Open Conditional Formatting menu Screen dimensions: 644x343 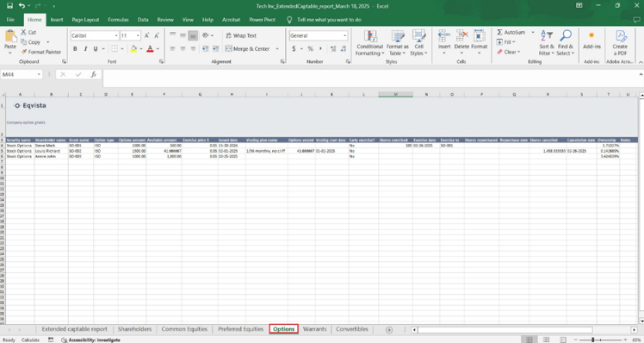point(369,43)
